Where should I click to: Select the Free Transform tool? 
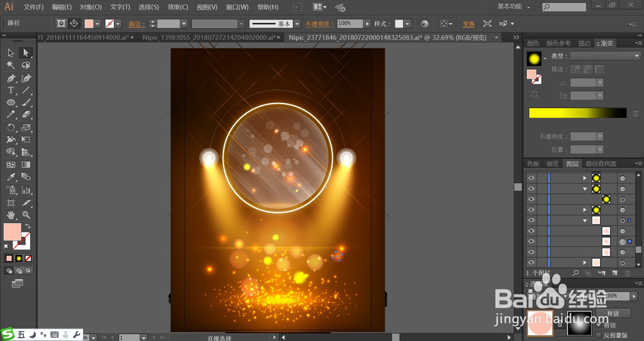coord(26,140)
